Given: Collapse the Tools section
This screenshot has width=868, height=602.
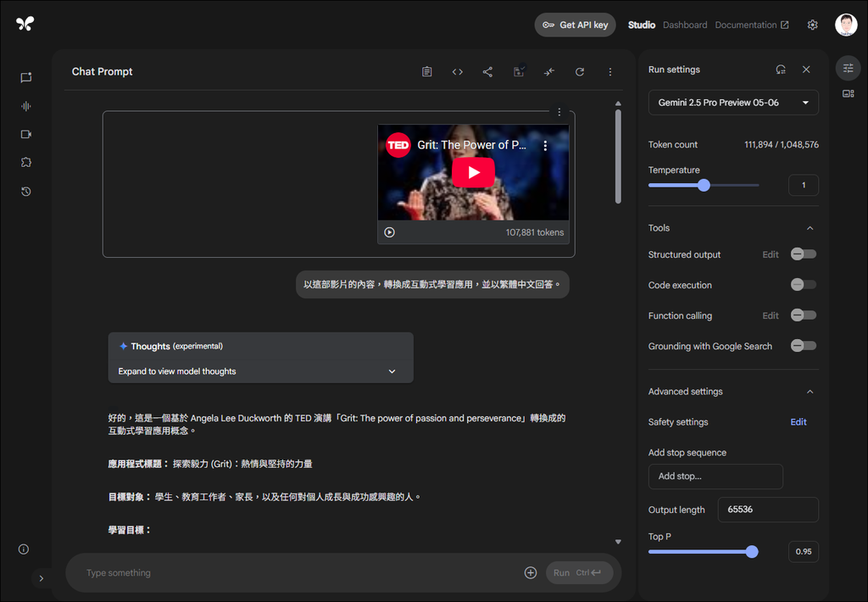Looking at the screenshot, I should click(x=810, y=227).
